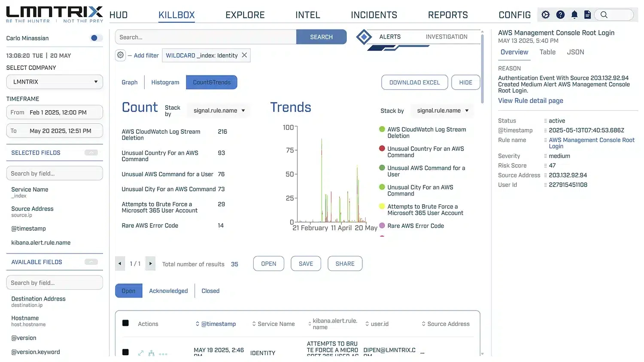Click Attempts to Brute Force legend yellow swatch
Viewport: 644px width, 362px height.
pyautogui.click(x=382, y=206)
